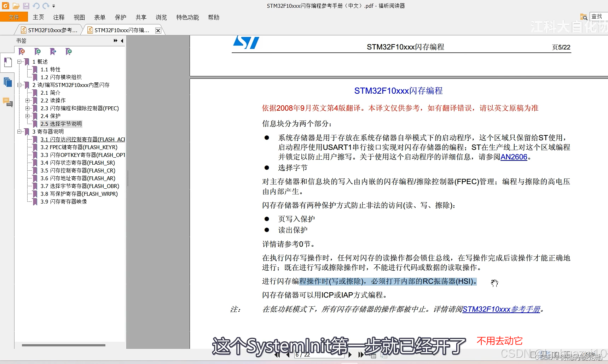Close the STM32F10xxx闪存编 document tab
608x364 pixels.
158,30
